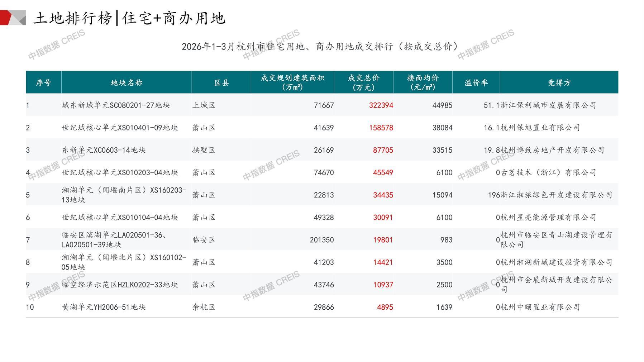Click land parcel 城东新城单元SC080201-27地块
Viewport: 644px width, 362px height.
[x=116, y=105]
